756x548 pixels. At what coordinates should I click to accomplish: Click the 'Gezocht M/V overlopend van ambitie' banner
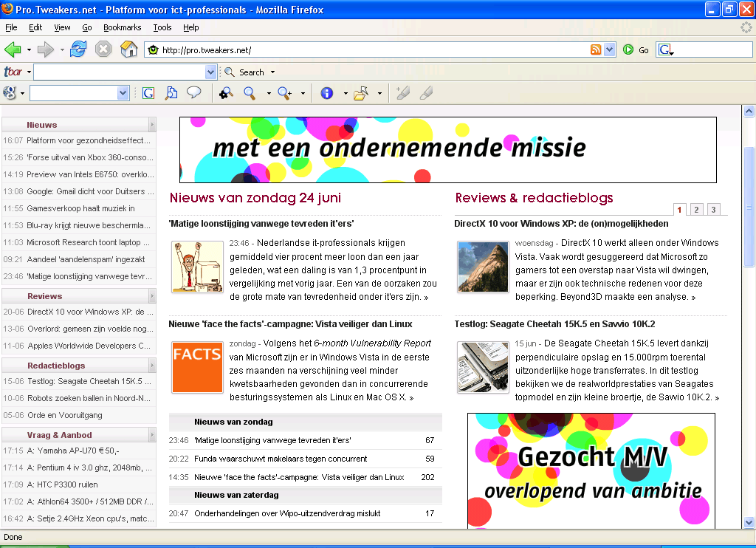[x=591, y=470]
